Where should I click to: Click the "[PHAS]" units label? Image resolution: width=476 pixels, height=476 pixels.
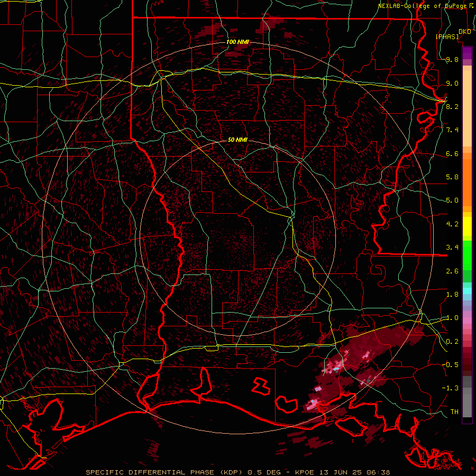[447, 36]
